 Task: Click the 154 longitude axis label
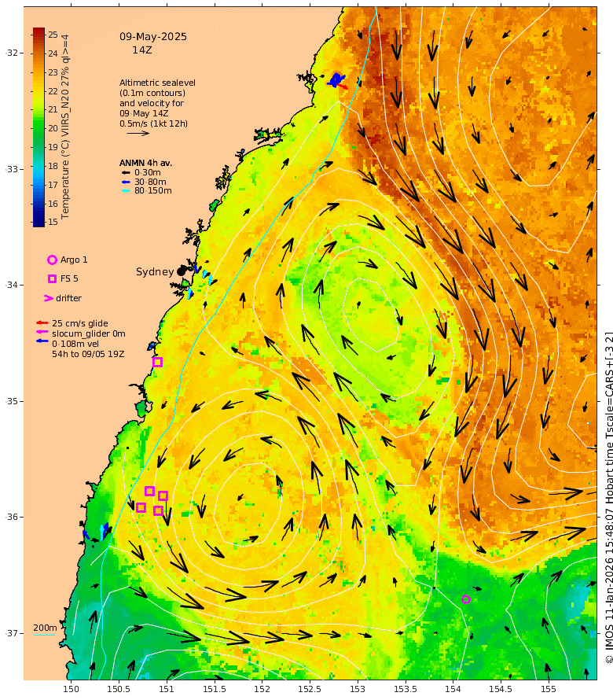pyautogui.click(x=453, y=689)
